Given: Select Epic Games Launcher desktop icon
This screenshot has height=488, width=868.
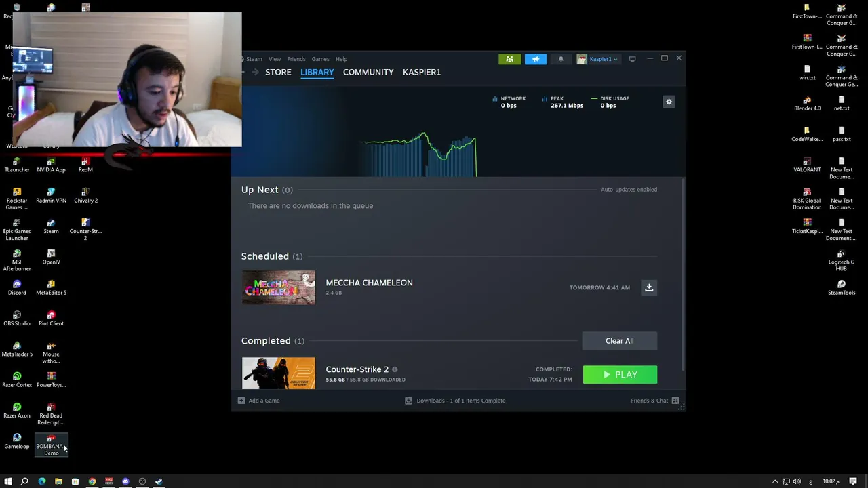Looking at the screenshot, I should [x=17, y=229].
